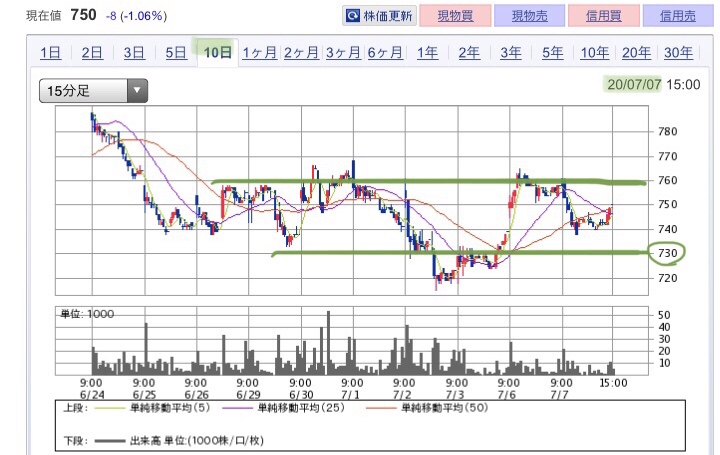Click the 単純移動平均(25) legend entry
The width and height of the screenshot is (720, 455).
click(301, 408)
